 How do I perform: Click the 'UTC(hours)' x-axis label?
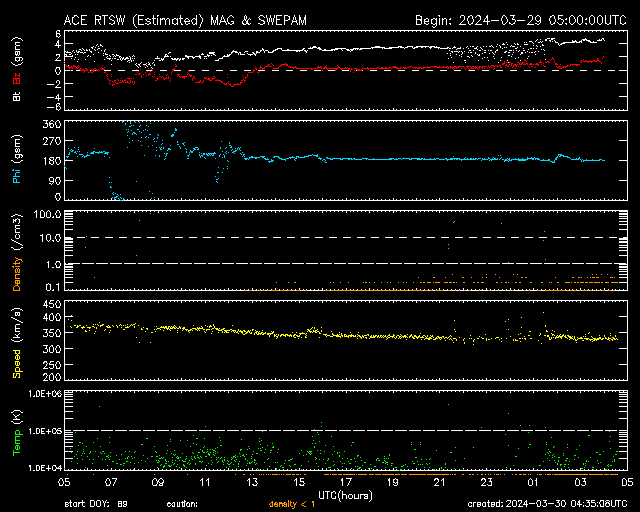[345, 496]
